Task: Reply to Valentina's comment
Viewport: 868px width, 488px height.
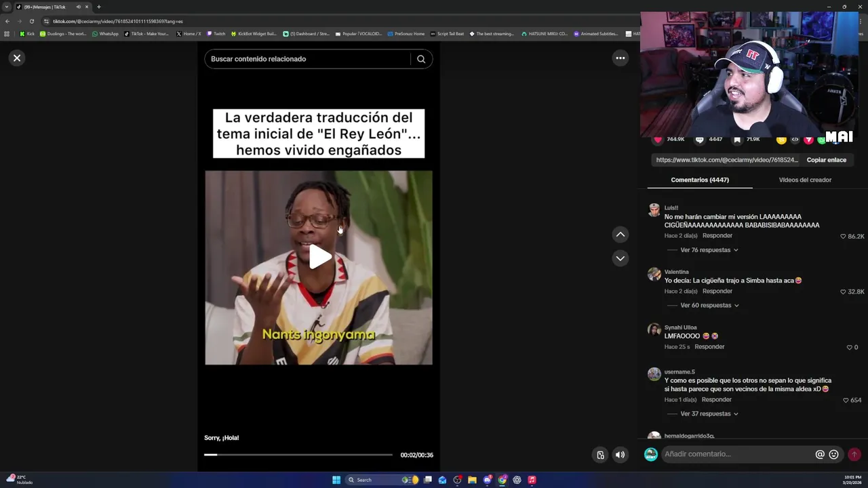Action: 717,291
